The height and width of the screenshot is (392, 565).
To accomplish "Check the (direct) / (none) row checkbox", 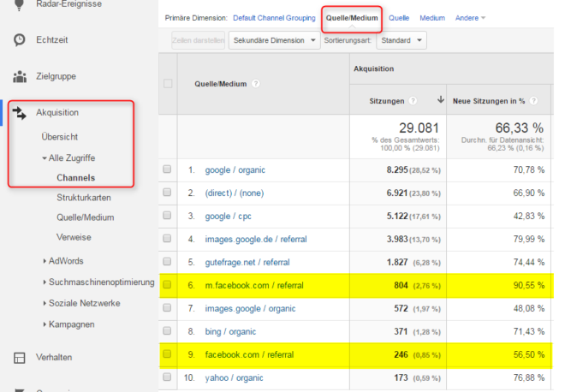I will pos(167,193).
